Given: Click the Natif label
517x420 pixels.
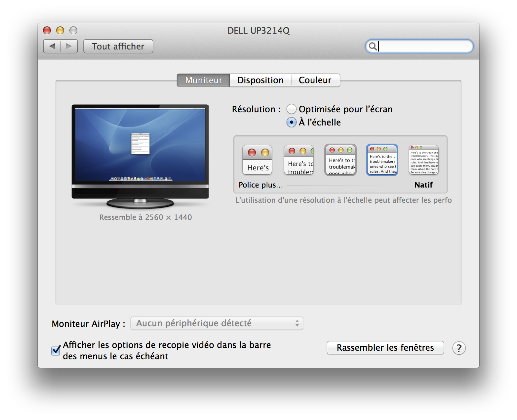Looking at the screenshot, I should 424,185.
